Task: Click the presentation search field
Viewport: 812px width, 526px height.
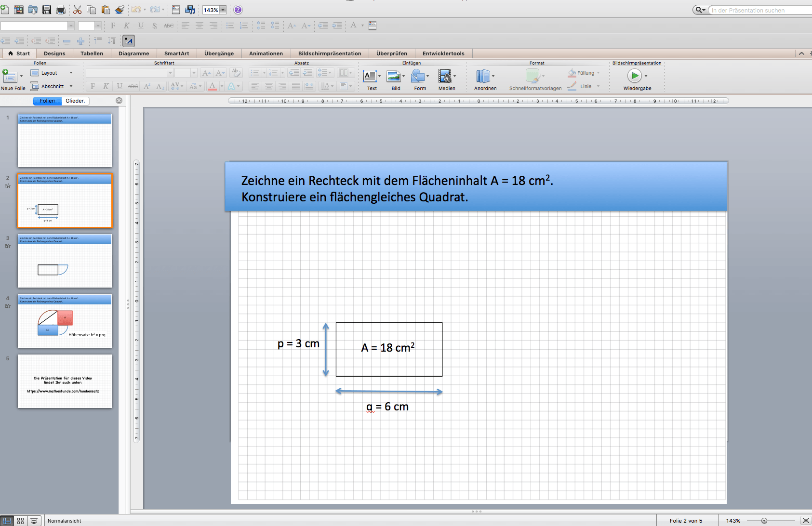Action: point(760,10)
